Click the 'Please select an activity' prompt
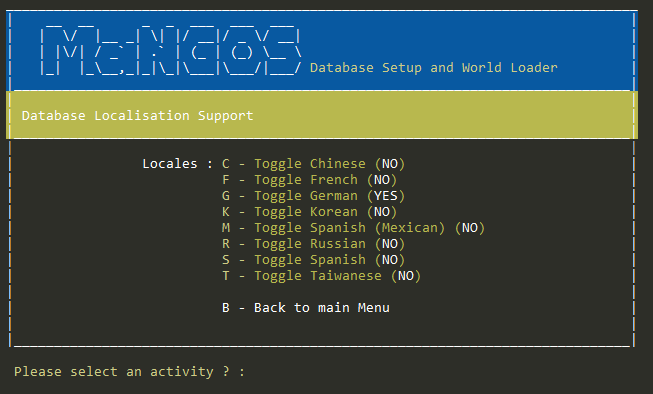This screenshot has height=394, width=653. pos(129,372)
